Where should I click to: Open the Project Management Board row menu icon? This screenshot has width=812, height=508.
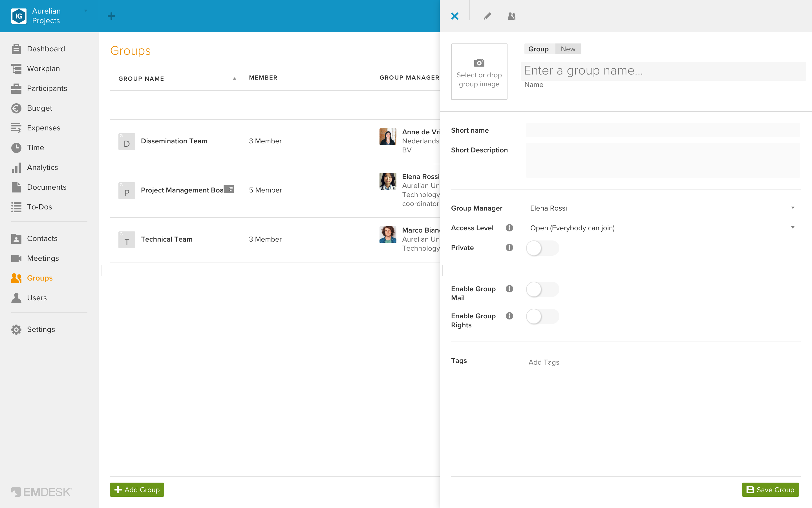point(229,189)
